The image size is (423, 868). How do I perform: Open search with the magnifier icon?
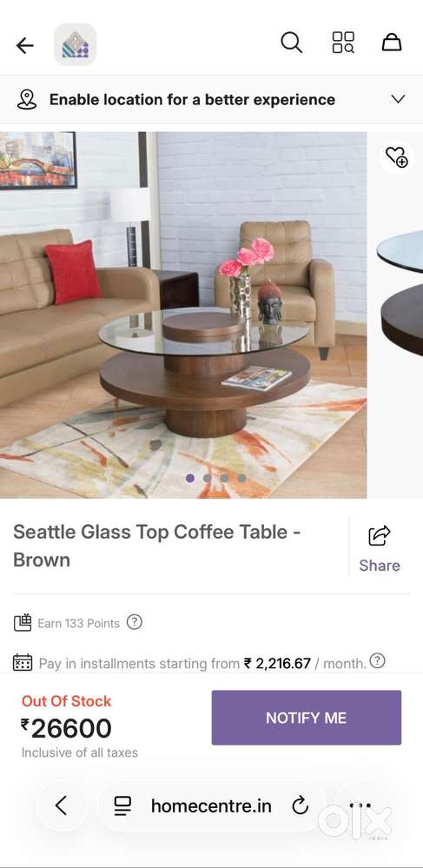(291, 42)
